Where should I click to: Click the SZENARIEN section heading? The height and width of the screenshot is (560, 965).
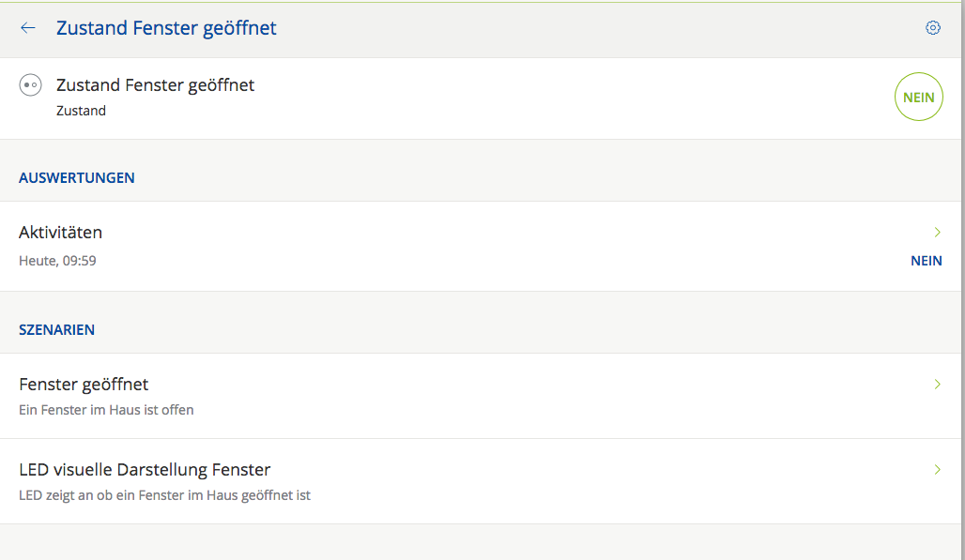tap(56, 329)
